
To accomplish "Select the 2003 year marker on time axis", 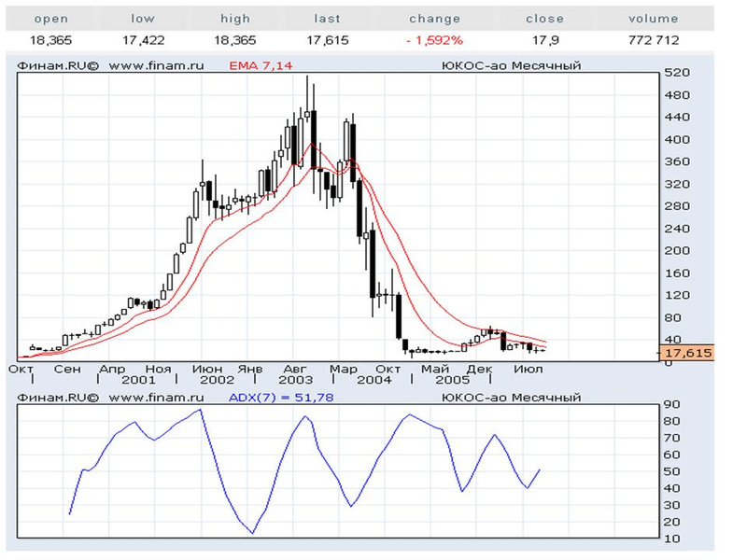I will (296, 381).
